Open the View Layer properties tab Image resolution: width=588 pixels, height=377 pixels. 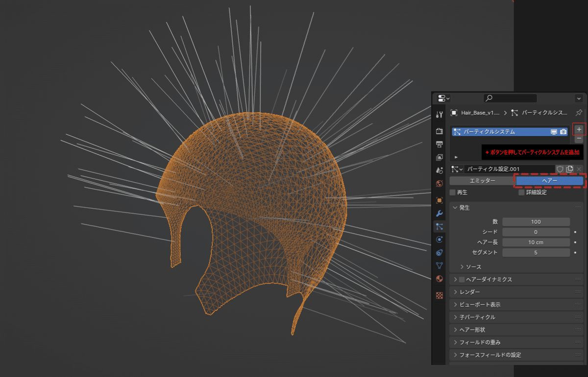click(439, 157)
